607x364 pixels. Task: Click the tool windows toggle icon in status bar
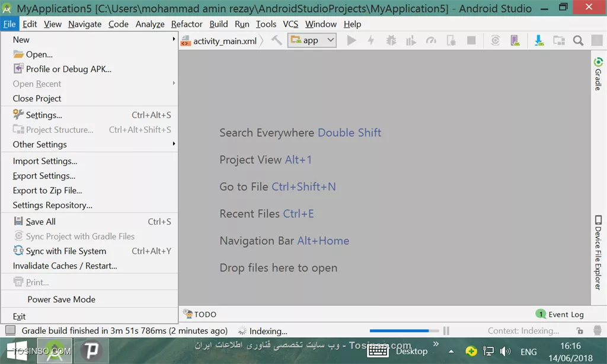pyautogui.click(x=11, y=330)
